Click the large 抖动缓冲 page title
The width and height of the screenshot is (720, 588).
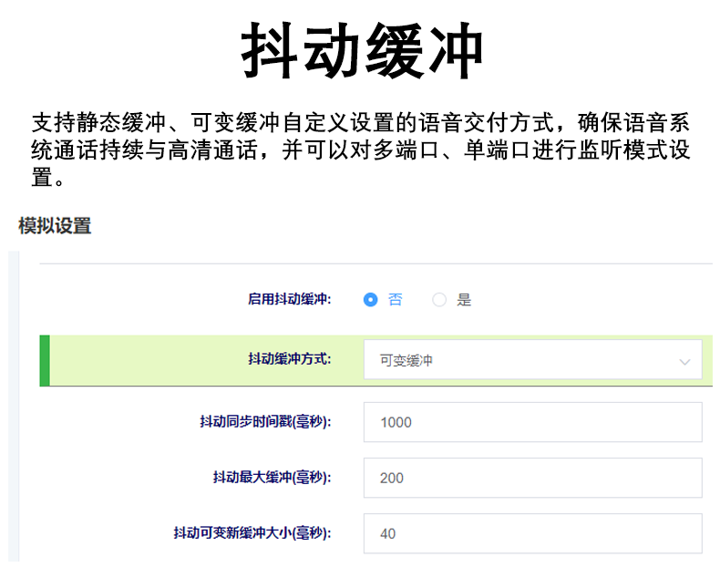pyautogui.click(x=362, y=52)
